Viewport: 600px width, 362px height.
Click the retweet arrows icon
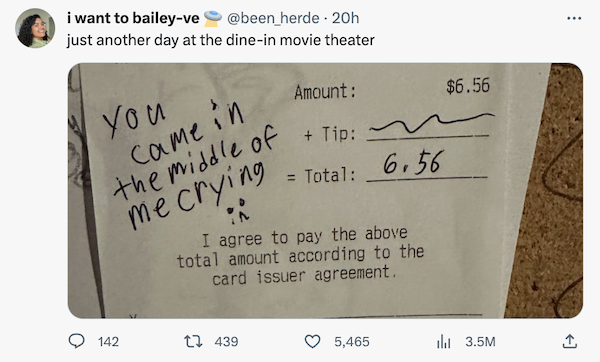click(x=193, y=341)
